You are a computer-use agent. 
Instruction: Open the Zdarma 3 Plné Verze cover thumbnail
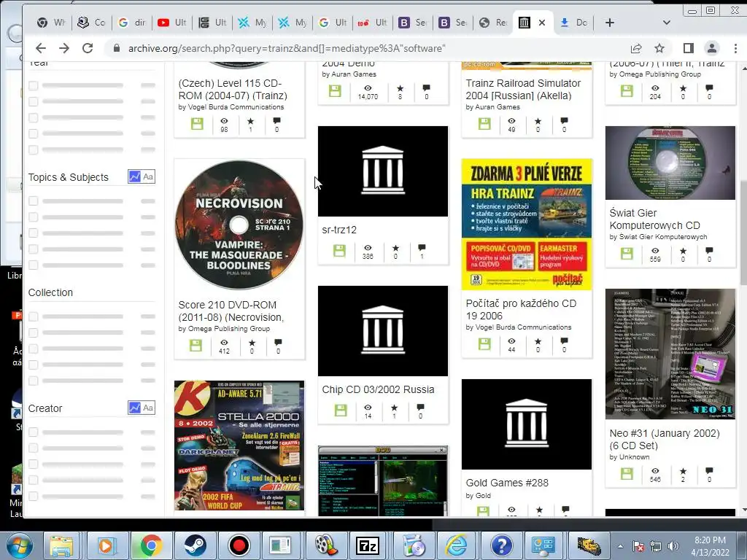527,225
